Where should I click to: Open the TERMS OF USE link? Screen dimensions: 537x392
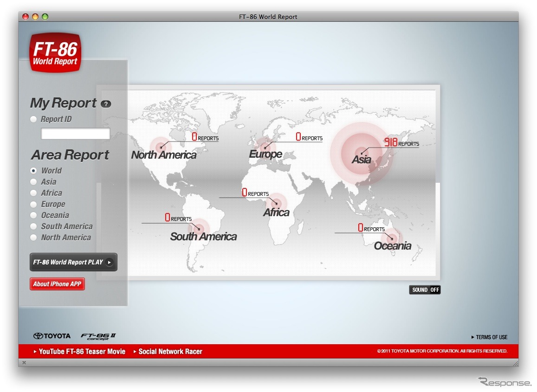click(x=489, y=337)
